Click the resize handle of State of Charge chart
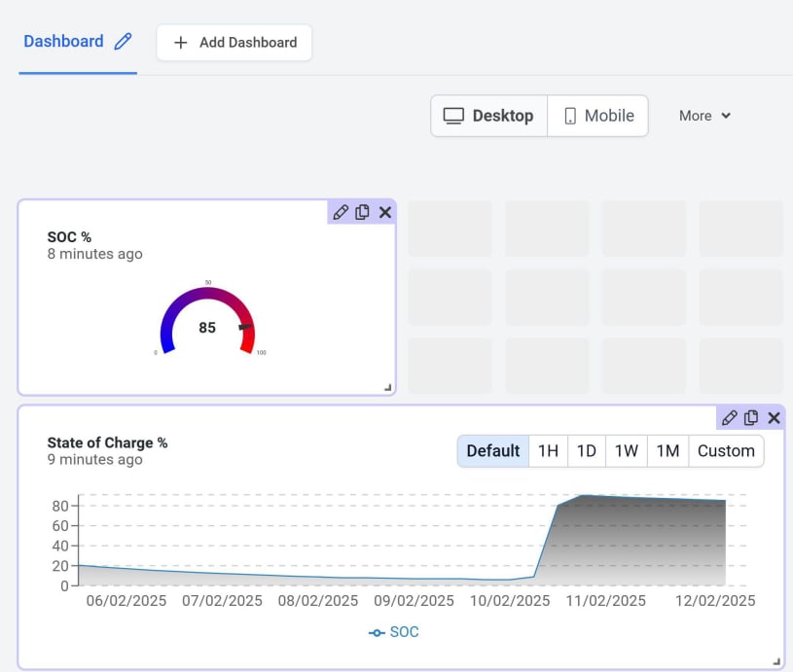 (776, 662)
